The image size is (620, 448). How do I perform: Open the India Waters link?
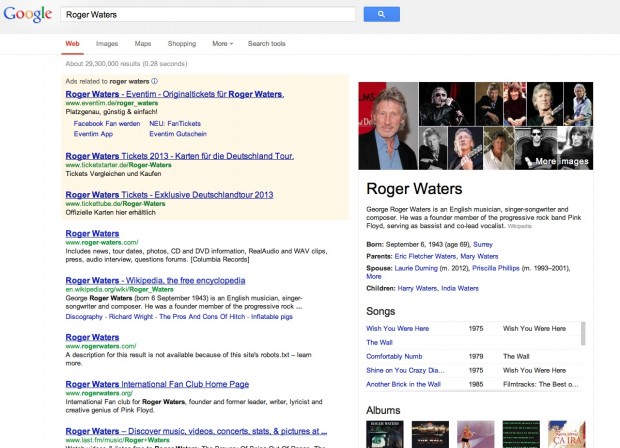pyautogui.click(x=460, y=288)
